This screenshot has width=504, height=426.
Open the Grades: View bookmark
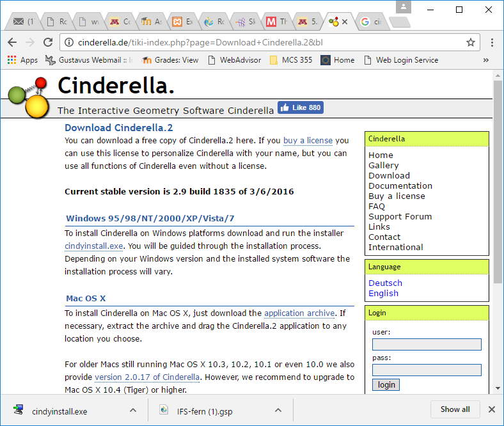tap(170, 60)
